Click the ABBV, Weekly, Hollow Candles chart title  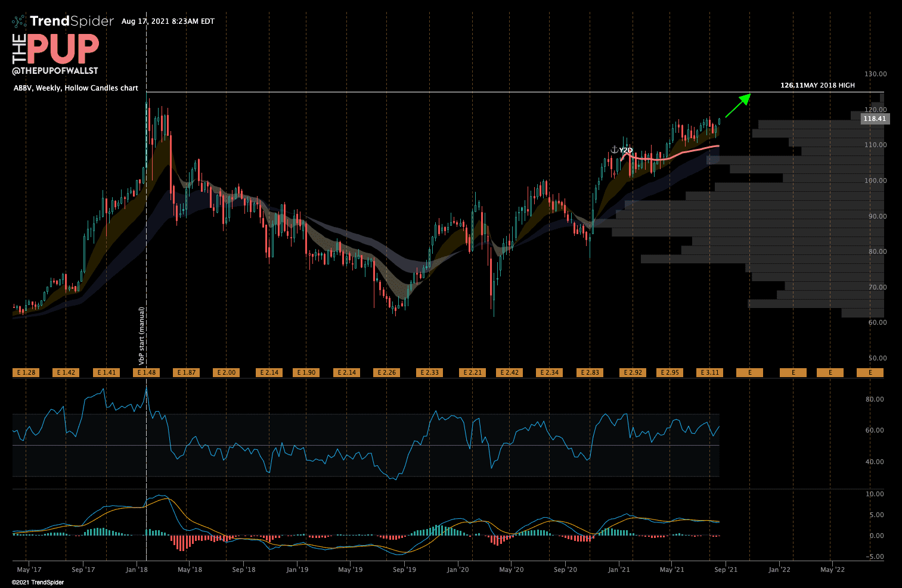click(76, 88)
